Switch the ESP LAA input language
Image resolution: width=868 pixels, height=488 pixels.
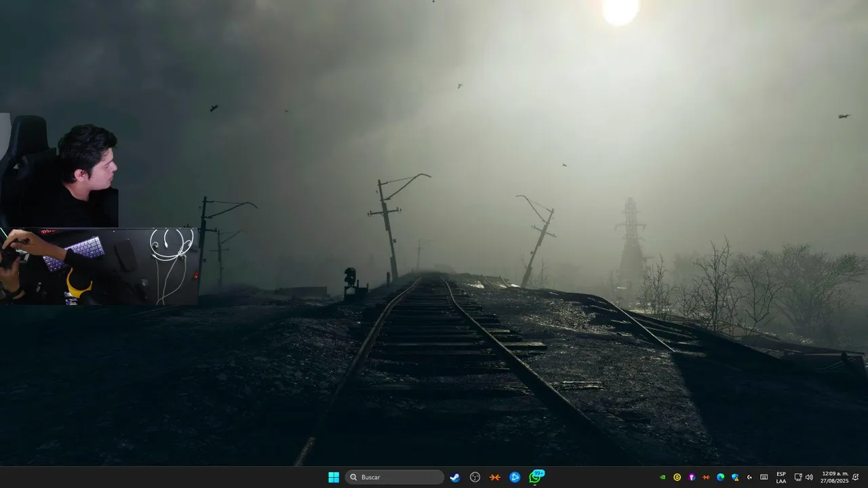pyautogui.click(x=781, y=477)
